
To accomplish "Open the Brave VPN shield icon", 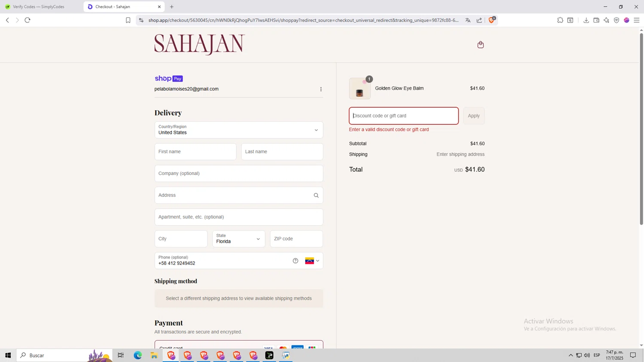I will (617, 20).
